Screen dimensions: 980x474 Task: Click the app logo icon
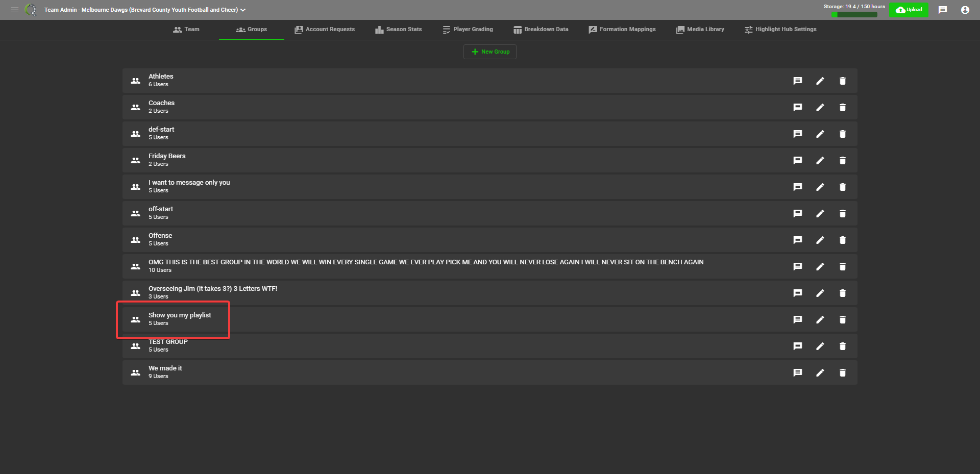point(31,10)
